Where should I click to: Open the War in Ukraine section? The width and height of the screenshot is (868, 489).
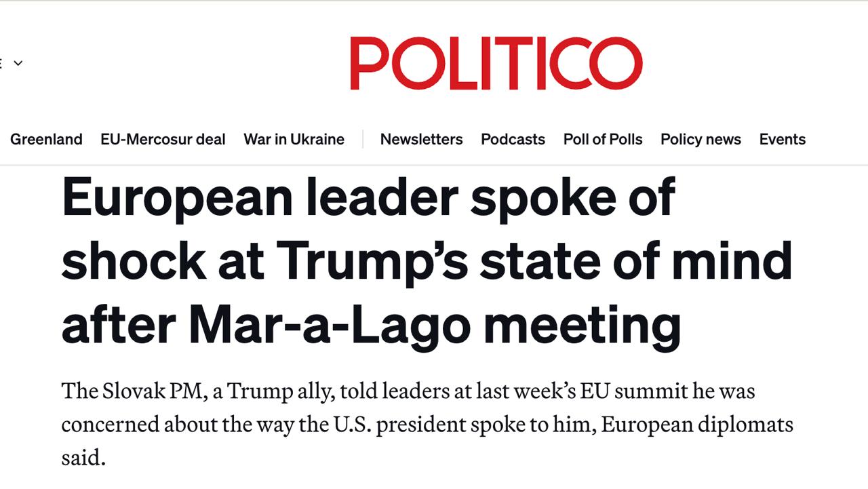pos(294,139)
